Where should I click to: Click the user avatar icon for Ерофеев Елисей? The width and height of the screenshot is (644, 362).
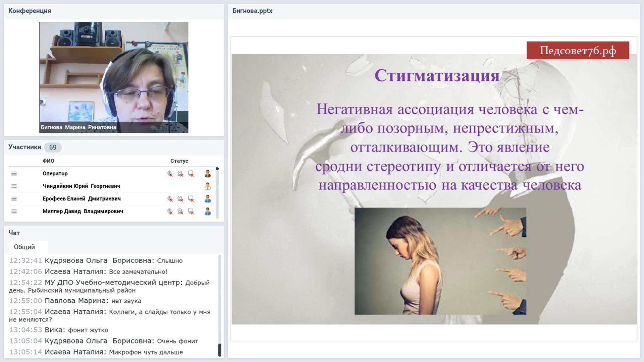[208, 199]
